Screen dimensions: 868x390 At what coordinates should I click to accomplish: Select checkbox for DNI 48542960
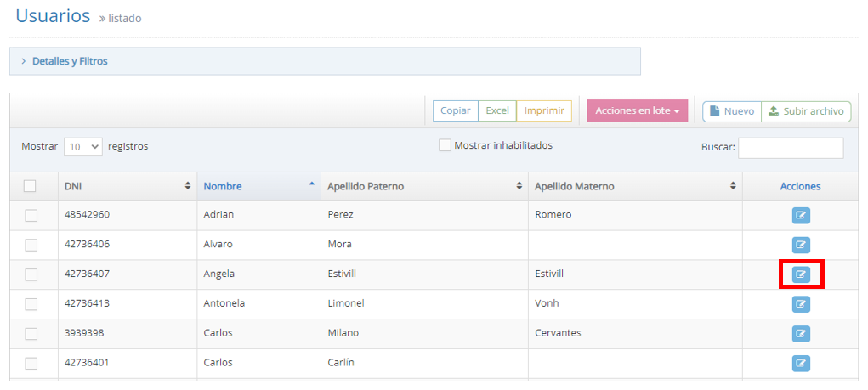[31, 216]
